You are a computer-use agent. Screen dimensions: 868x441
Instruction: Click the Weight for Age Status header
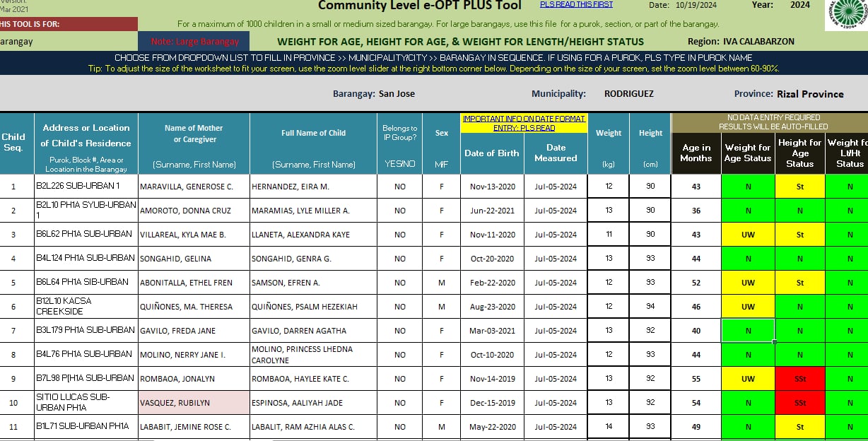click(748, 153)
